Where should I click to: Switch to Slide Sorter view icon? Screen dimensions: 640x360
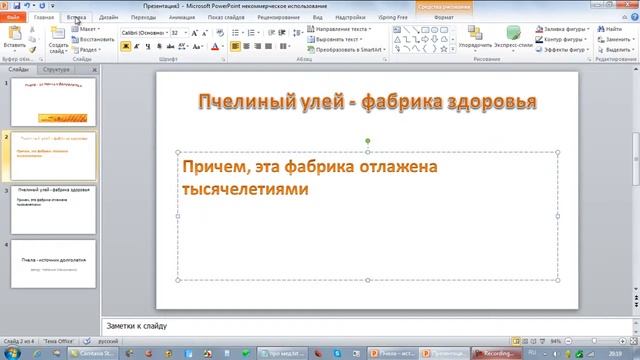pyautogui.click(x=525, y=341)
